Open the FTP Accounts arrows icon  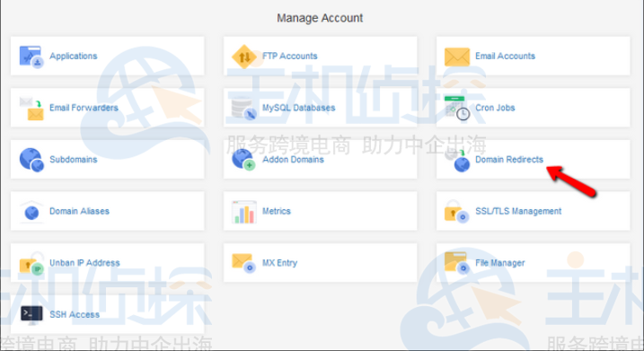(244, 57)
